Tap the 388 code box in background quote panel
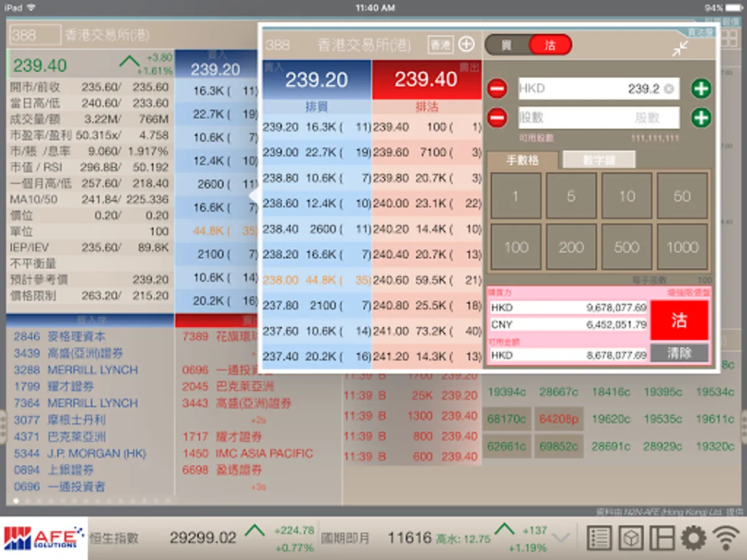 tap(35, 34)
